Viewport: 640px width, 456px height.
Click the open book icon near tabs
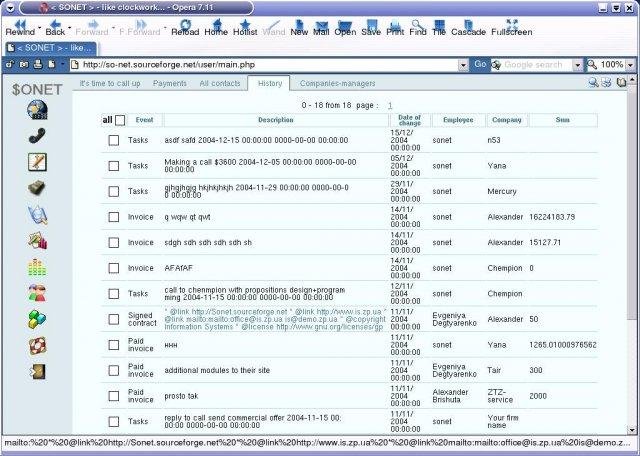point(621,83)
